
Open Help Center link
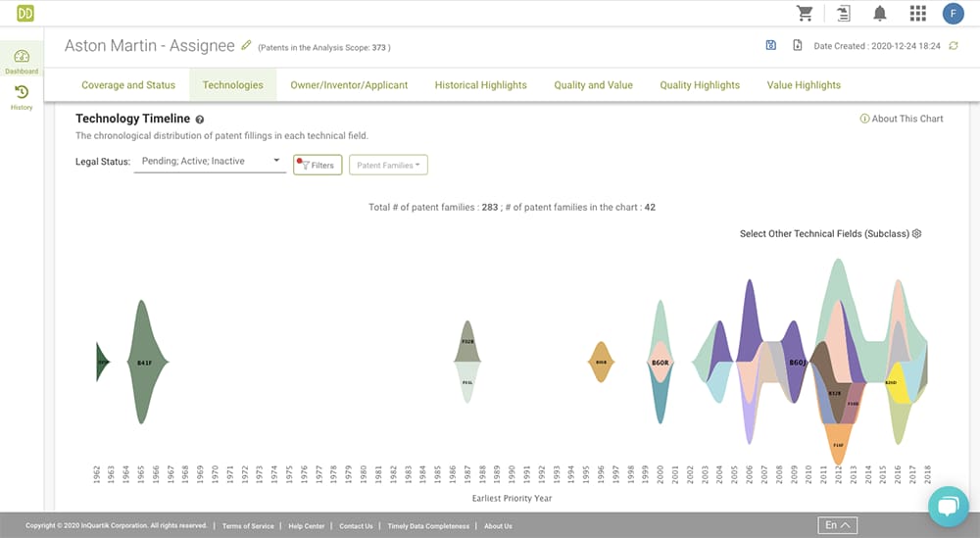tap(306, 526)
